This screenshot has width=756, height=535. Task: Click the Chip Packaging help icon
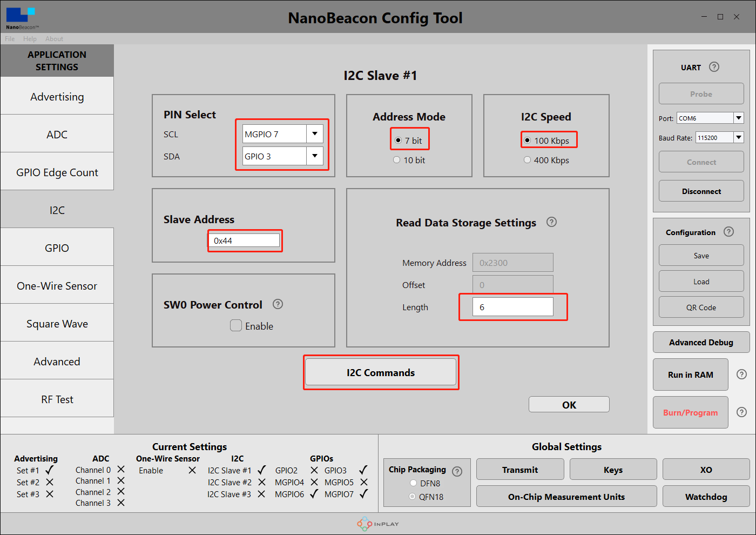[x=457, y=471]
